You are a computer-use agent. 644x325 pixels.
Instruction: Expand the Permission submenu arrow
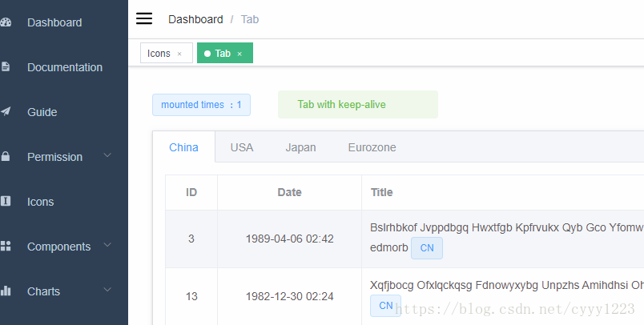[107, 156]
